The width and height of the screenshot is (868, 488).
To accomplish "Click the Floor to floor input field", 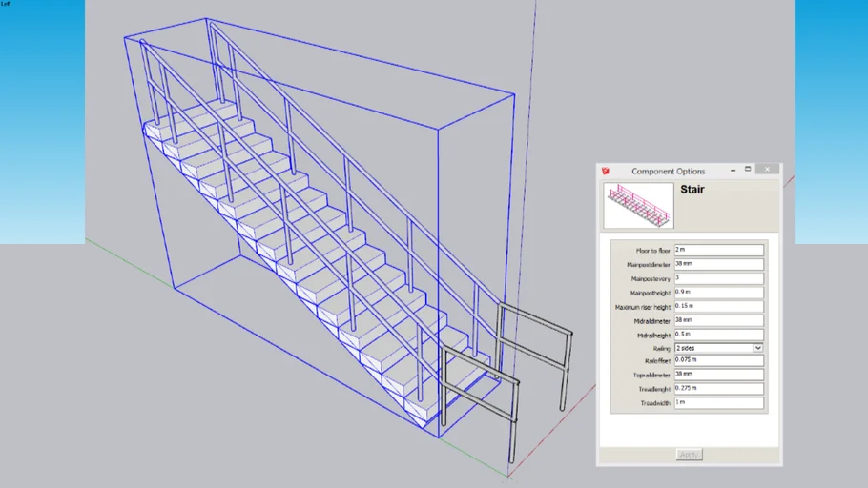I will coord(719,250).
